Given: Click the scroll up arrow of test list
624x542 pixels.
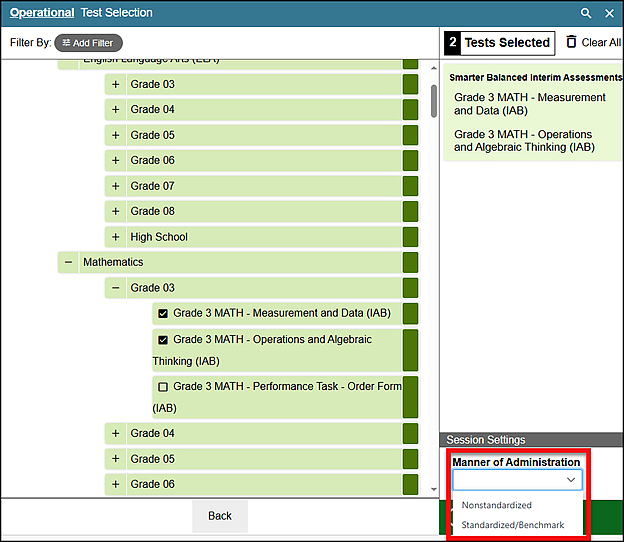Looking at the screenshot, I should pyautogui.click(x=434, y=68).
